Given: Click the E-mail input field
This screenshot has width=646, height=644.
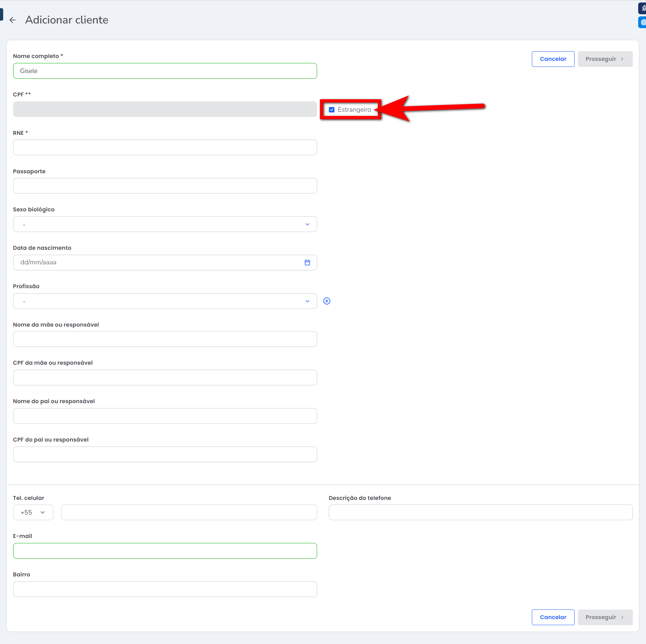Looking at the screenshot, I should (x=165, y=551).
